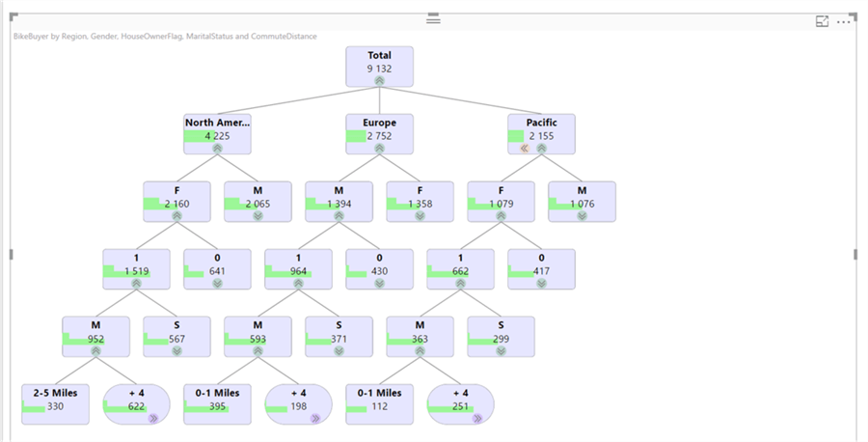This screenshot has width=868, height=442.
Task: Expand the M 1 076 node
Action: click(x=582, y=216)
